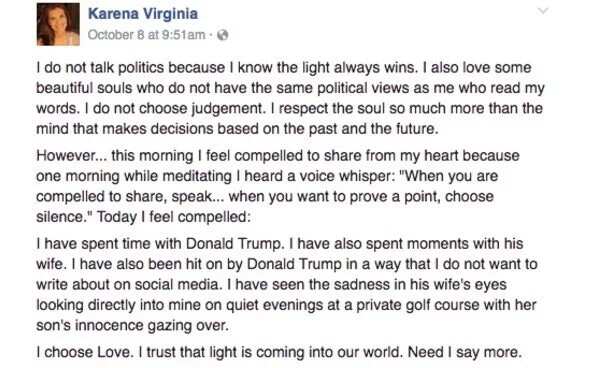Expand the post options chevron menu
This screenshot has width=601, height=368.
point(543,11)
